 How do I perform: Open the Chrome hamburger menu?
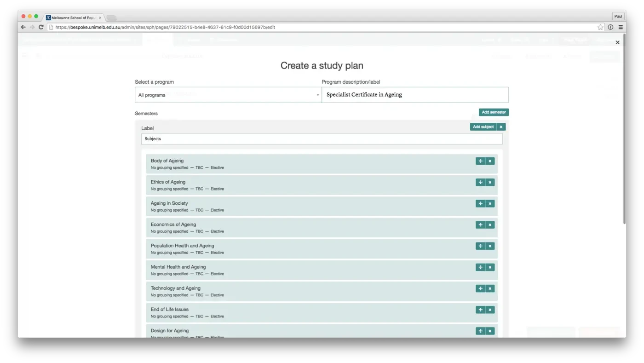coord(621,27)
